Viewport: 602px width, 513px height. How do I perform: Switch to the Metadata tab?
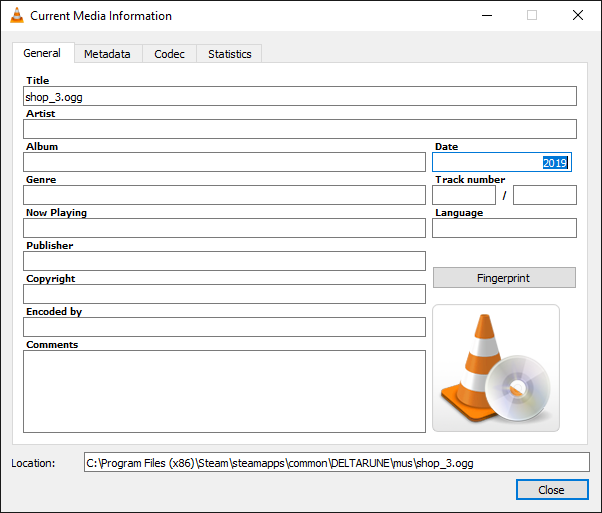(x=108, y=54)
